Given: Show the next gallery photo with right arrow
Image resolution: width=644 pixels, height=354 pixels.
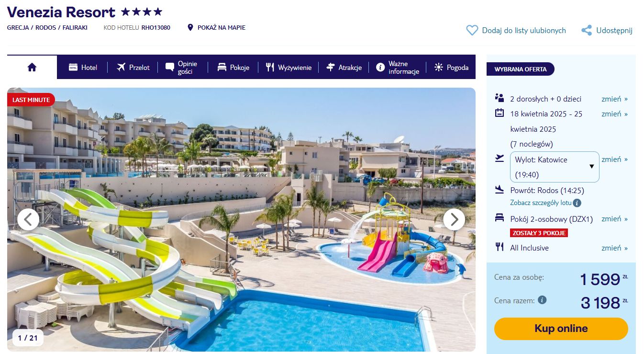Looking at the screenshot, I should click(454, 219).
